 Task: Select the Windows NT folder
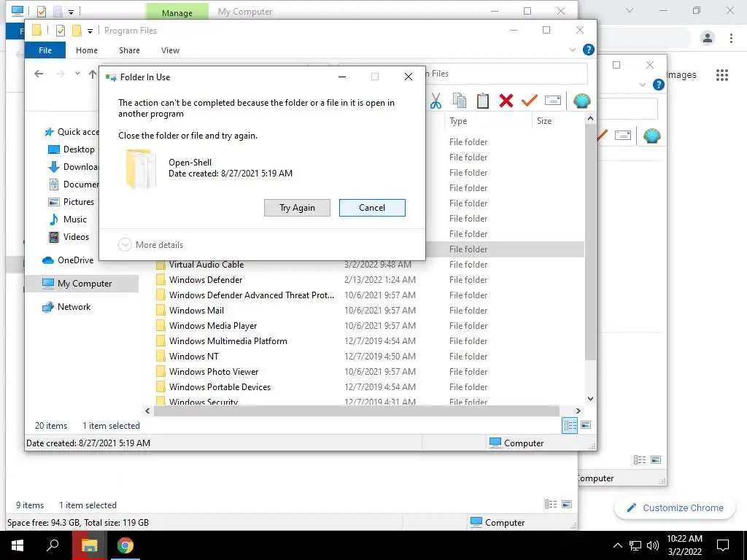coord(193,356)
